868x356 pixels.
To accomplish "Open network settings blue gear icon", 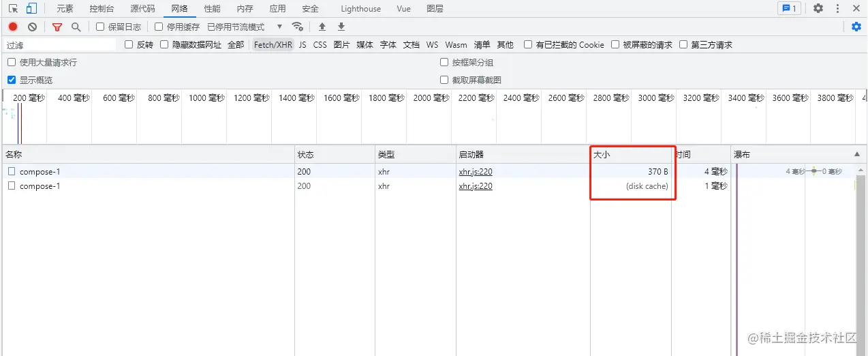I will (x=856, y=27).
